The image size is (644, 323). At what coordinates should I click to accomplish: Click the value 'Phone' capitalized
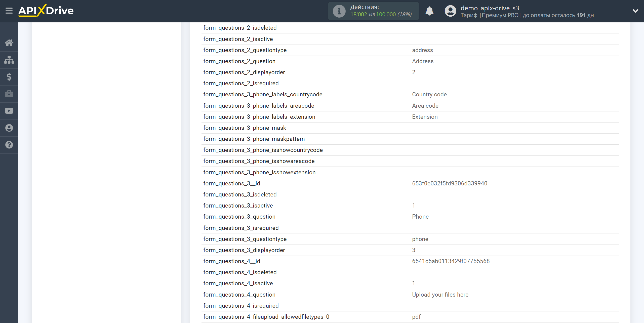click(x=420, y=217)
